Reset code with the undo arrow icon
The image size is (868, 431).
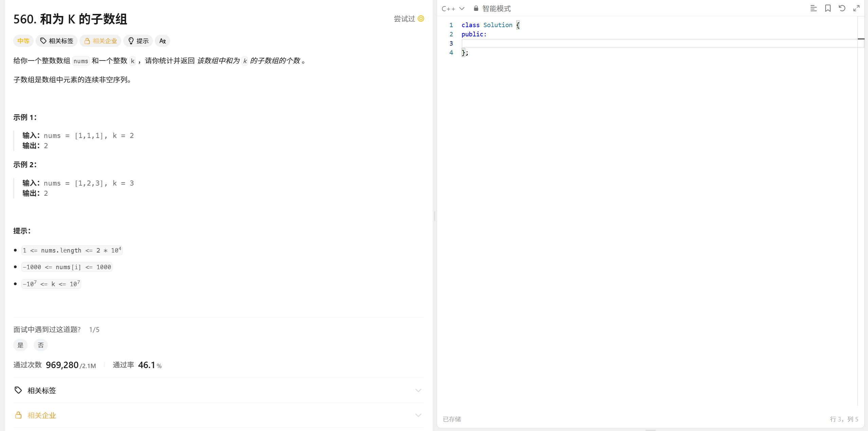pos(842,8)
